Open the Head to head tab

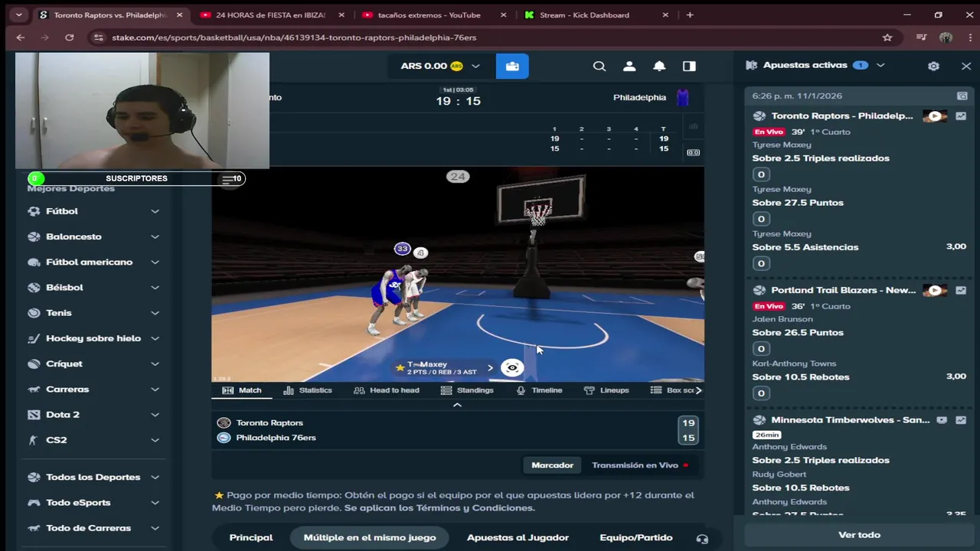(387, 390)
